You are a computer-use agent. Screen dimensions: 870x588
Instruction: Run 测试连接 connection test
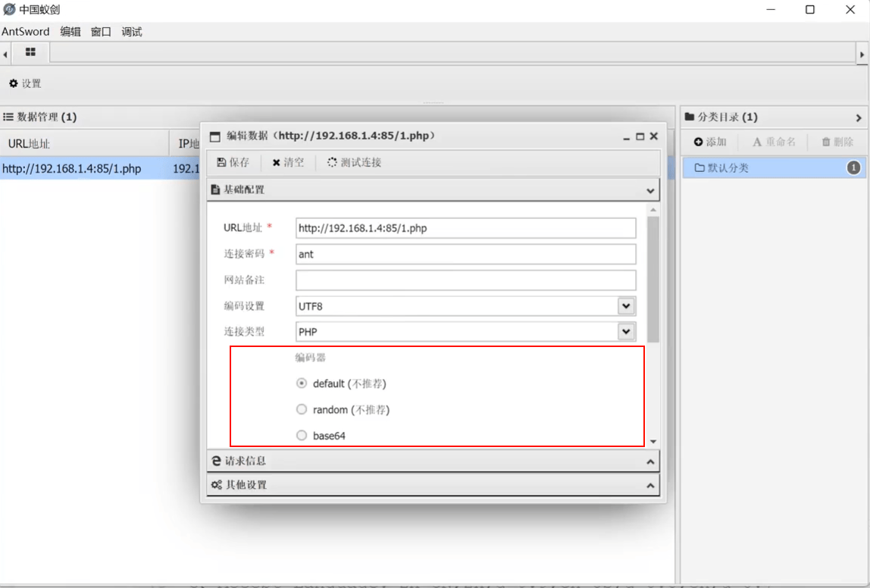354,162
